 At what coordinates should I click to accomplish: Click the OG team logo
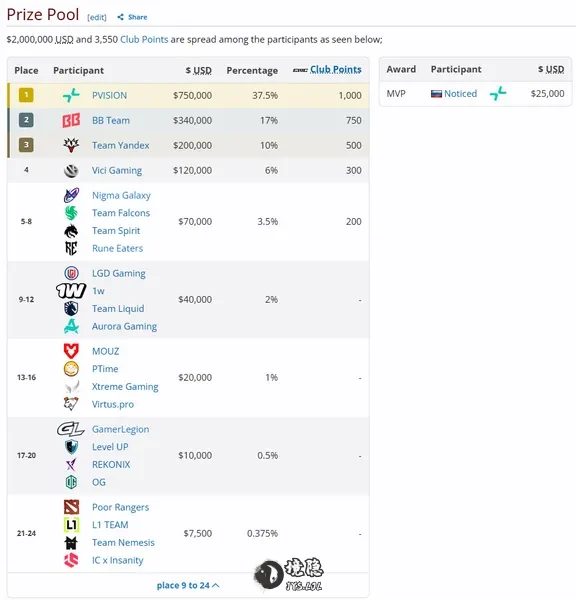tap(71, 482)
